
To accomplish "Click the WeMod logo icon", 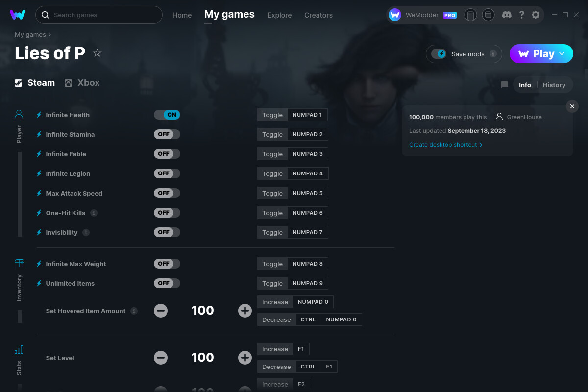I will (18, 15).
